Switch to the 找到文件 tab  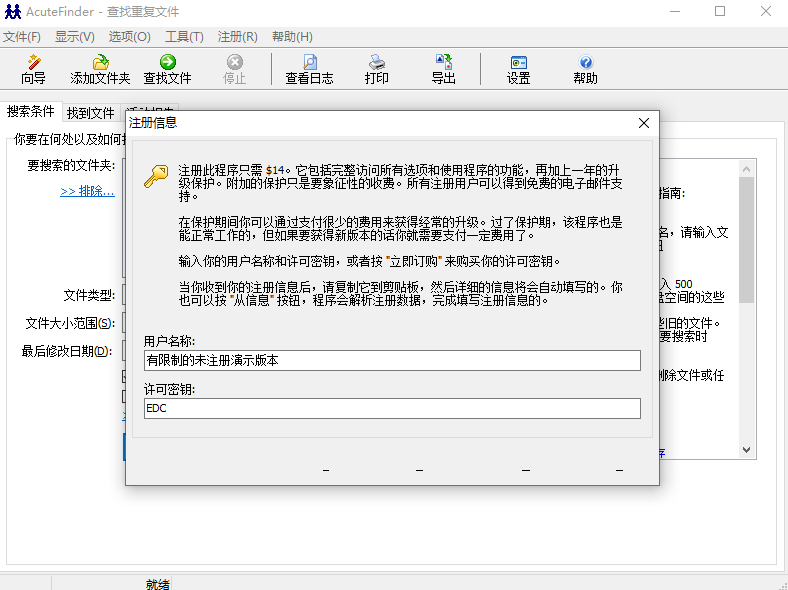pos(91,113)
